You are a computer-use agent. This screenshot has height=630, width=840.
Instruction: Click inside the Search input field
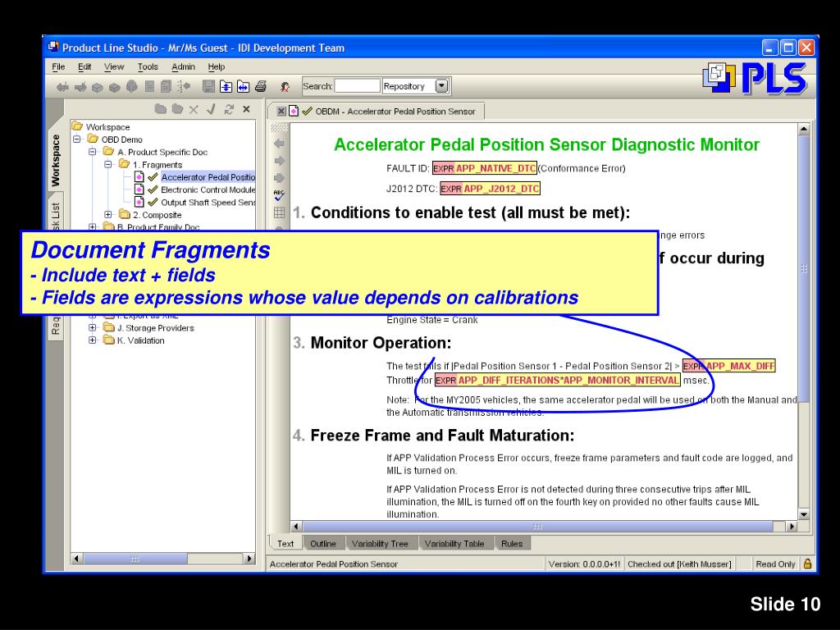(358, 85)
